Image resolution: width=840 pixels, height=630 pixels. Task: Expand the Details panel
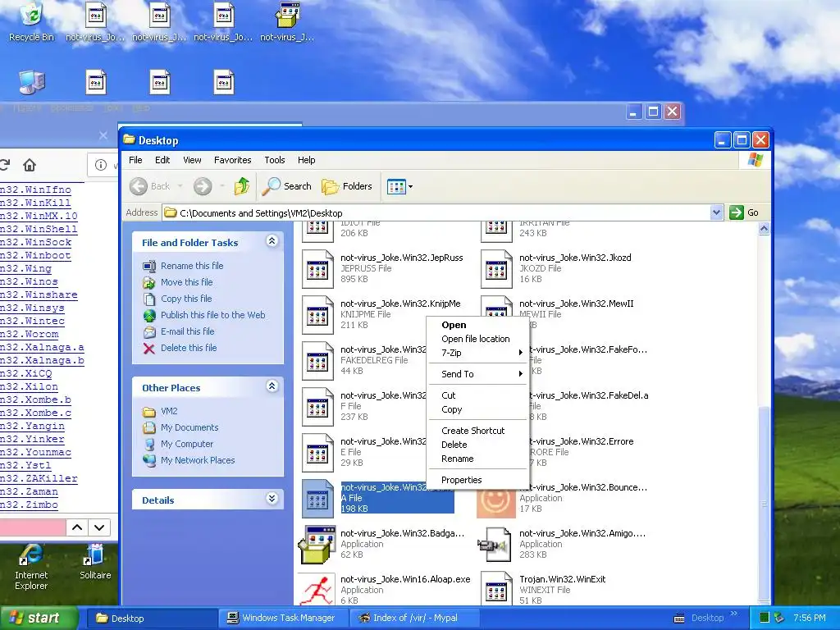pos(272,499)
